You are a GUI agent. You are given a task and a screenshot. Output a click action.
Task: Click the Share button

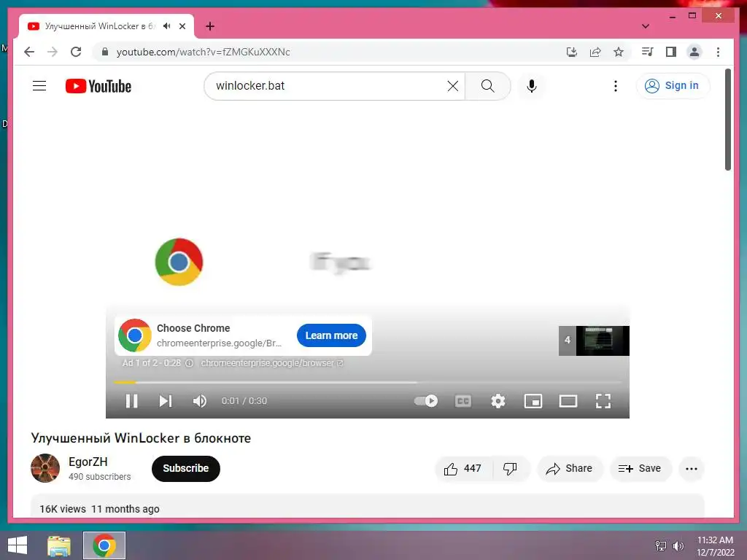coord(570,469)
